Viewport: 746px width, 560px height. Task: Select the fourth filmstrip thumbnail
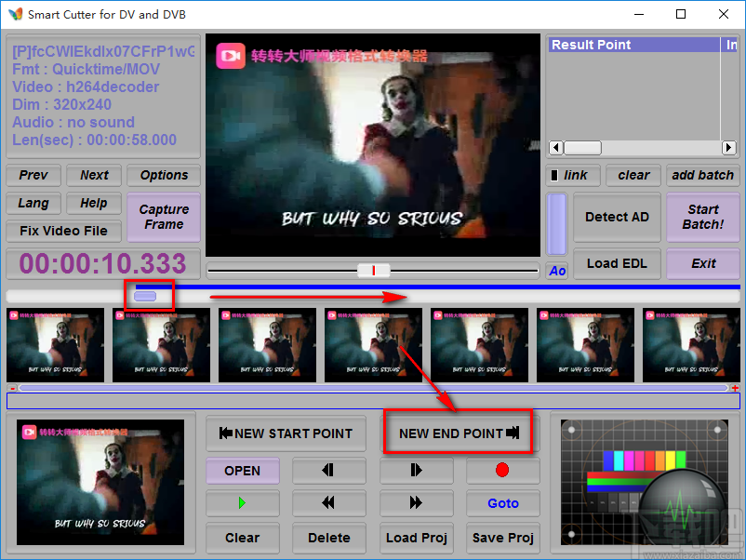point(374,345)
